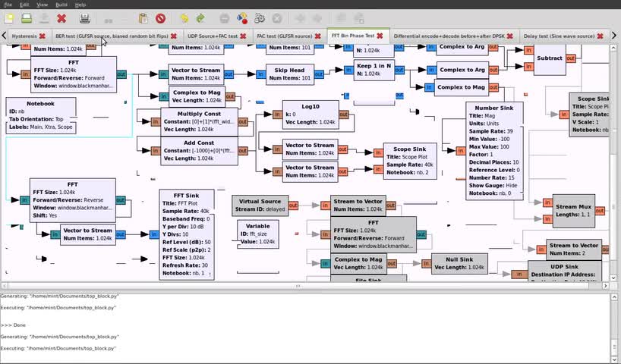Screen dimensions: 621x364
Task: Select the Notebook block
Action: 41,115
